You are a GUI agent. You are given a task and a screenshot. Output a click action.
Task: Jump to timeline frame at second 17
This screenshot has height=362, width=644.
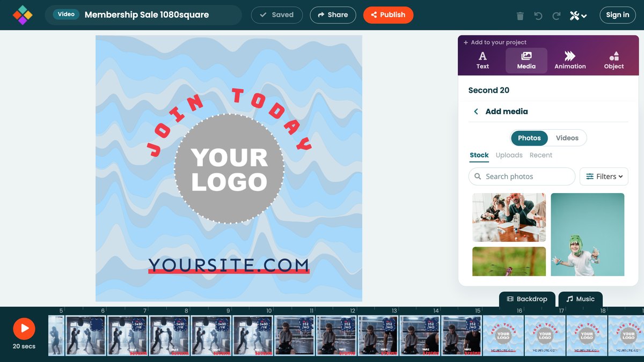pos(545,335)
